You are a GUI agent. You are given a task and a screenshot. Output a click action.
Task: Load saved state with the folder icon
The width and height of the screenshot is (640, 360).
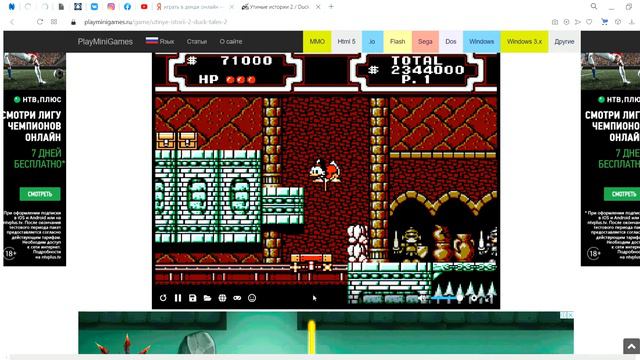pos(207,298)
